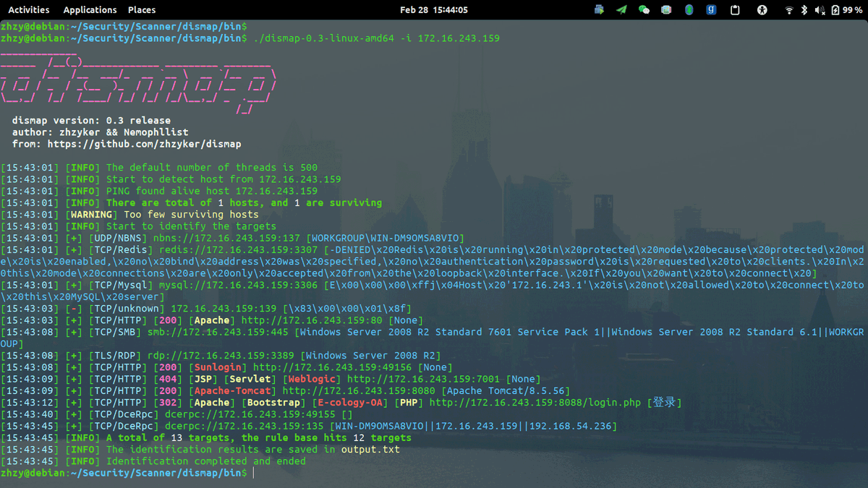Click the JSP tag

coord(203,379)
